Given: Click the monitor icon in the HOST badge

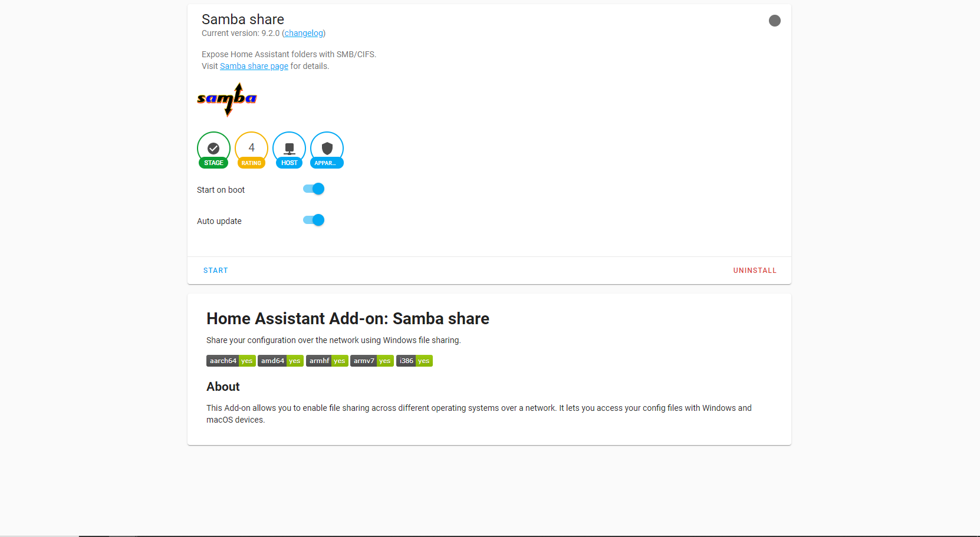Looking at the screenshot, I should point(289,148).
